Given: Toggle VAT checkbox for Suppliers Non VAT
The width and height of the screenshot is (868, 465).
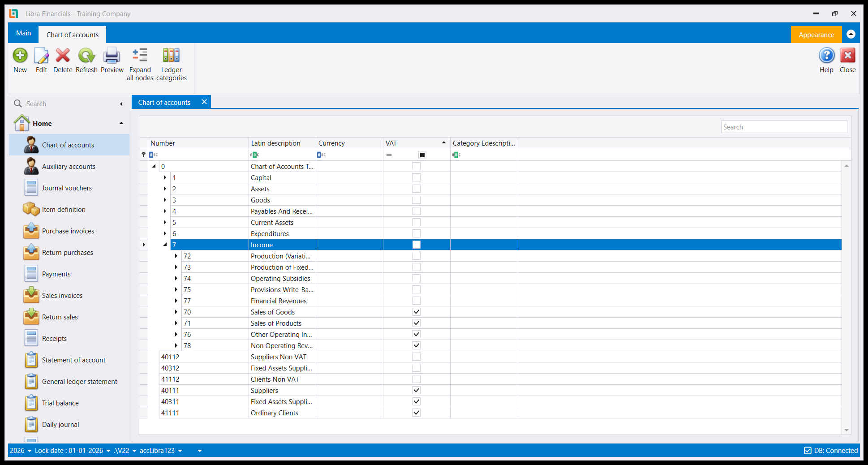Looking at the screenshot, I should (417, 357).
